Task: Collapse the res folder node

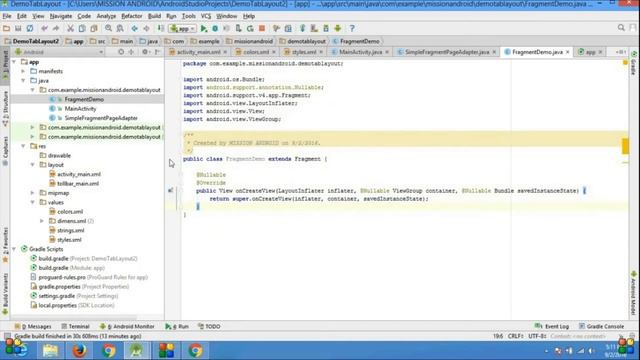Action: (x=23, y=146)
